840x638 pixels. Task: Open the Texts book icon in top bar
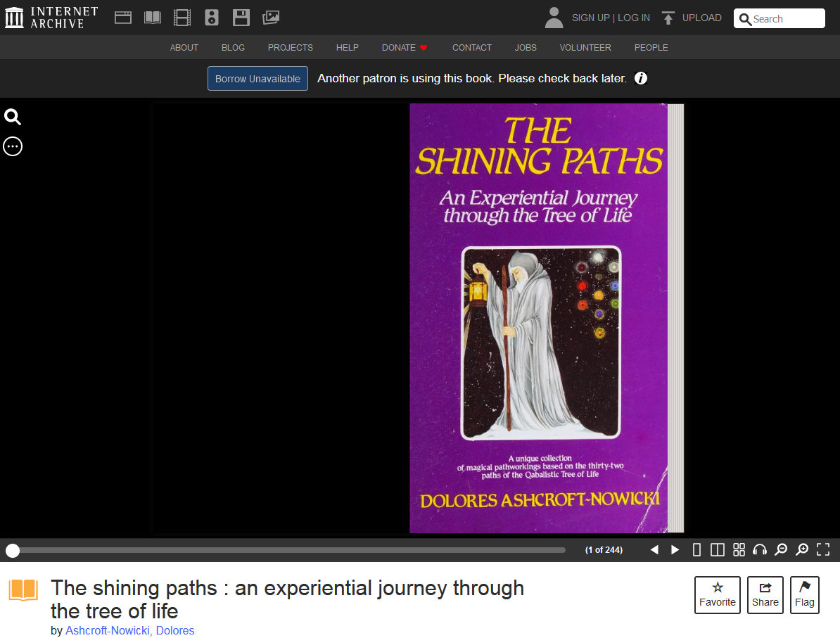pos(153,18)
